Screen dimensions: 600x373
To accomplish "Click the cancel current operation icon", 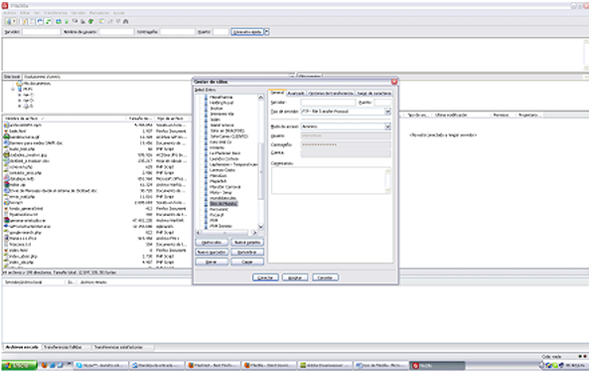I will [75, 21].
